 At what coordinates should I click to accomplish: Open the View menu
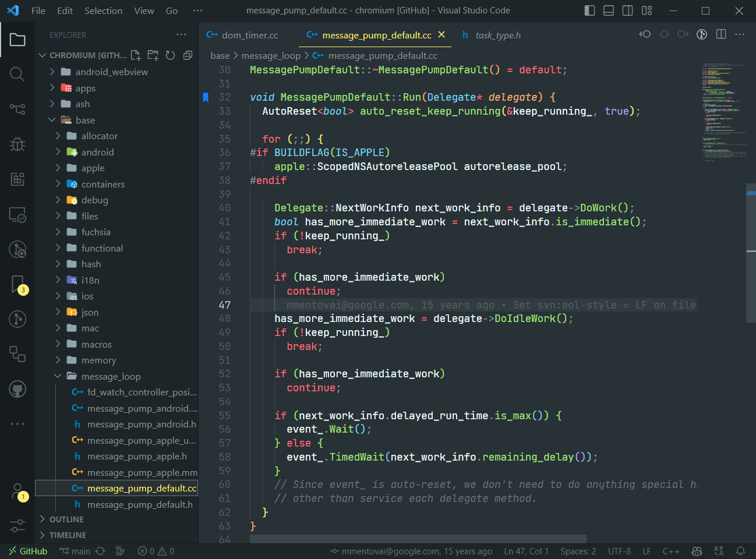pos(144,10)
